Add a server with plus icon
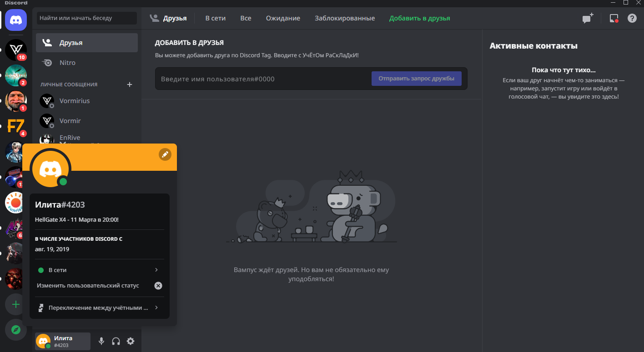 (16, 304)
